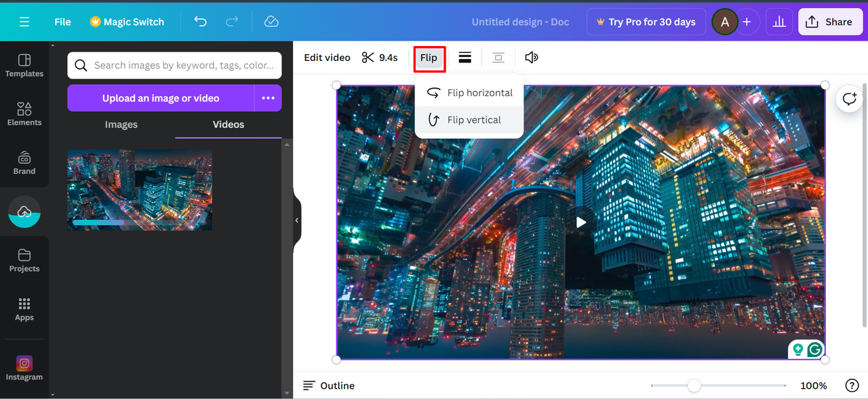This screenshot has height=399, width=868.
Task: Select the Uploads cloud icon
Action: [x=24, y=212]
